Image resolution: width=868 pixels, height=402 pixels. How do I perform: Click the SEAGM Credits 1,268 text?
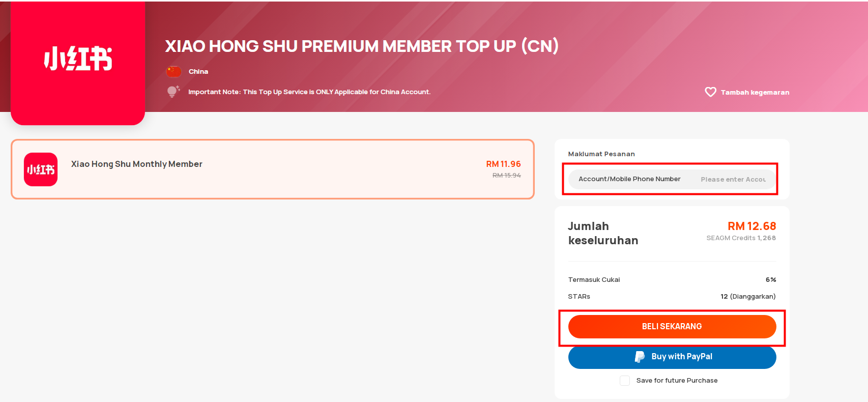(x=741, y=238)
